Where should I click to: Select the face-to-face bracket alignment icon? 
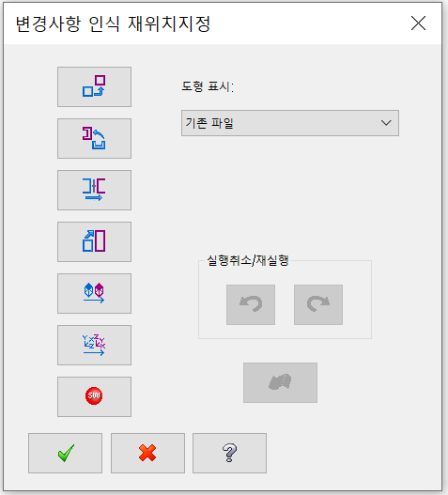(94, 190)
